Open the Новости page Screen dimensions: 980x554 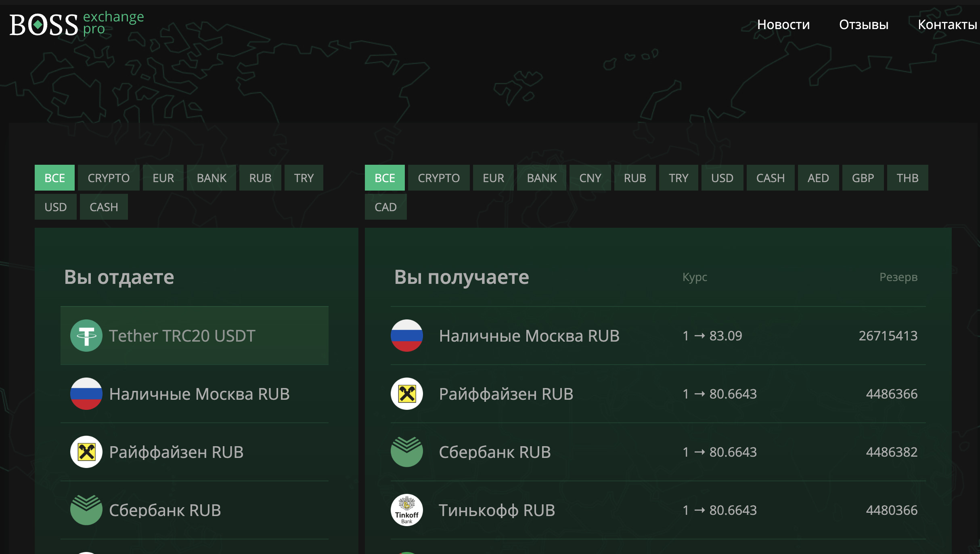(x=783, y=25)
